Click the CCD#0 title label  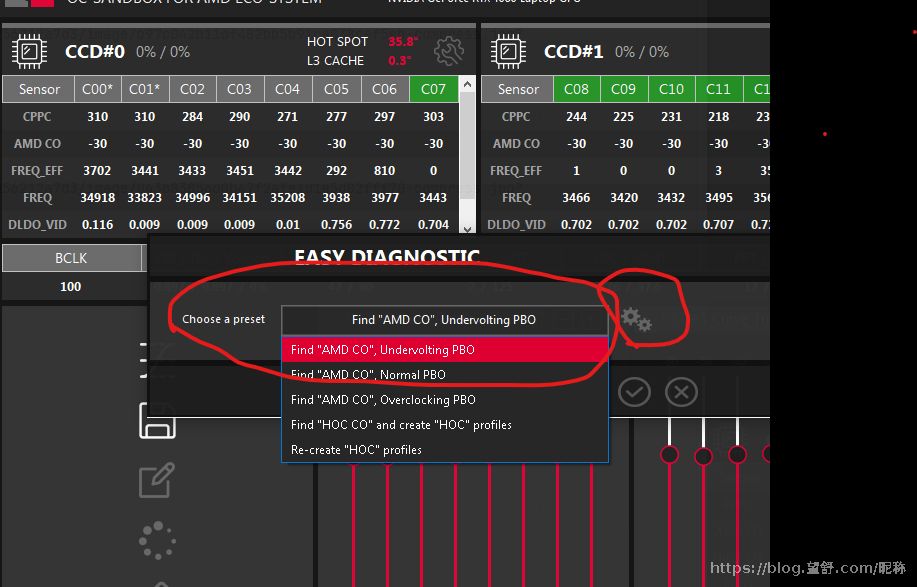tap(95, 51)
